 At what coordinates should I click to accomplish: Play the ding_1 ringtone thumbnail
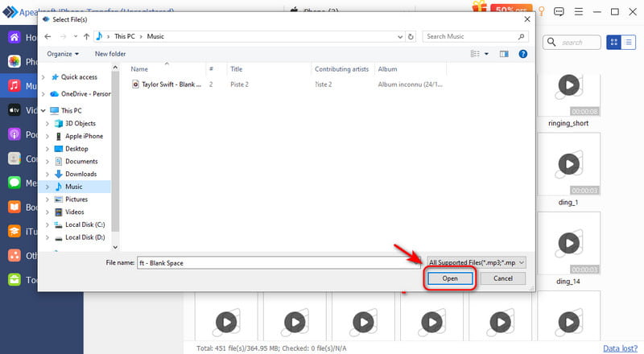coord(569,164)
